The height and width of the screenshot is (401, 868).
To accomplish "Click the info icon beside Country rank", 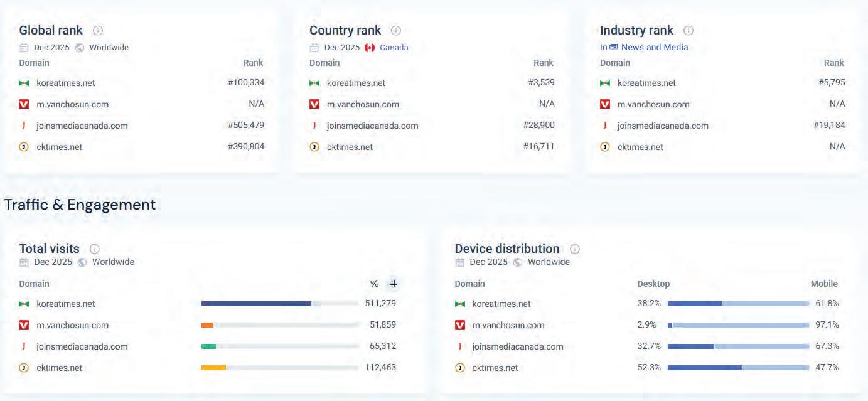I will tap(396, 30).
